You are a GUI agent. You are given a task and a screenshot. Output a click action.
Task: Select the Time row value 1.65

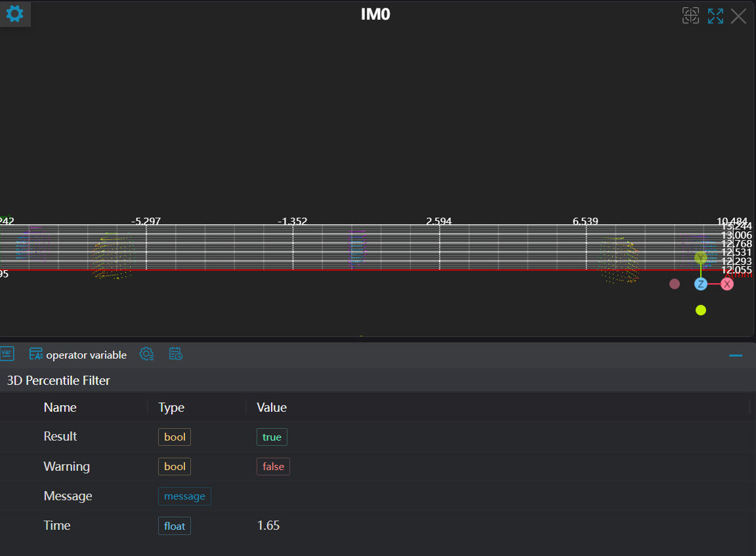268,526
